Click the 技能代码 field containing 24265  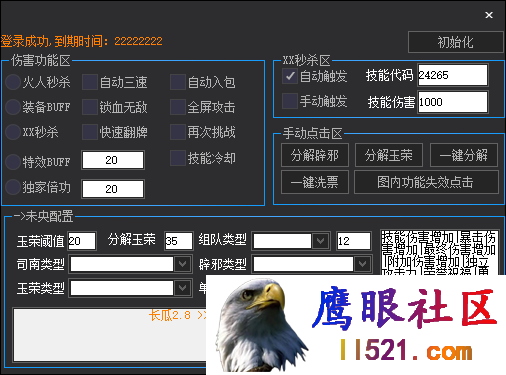pyautogui.click(x=453, y=75)
